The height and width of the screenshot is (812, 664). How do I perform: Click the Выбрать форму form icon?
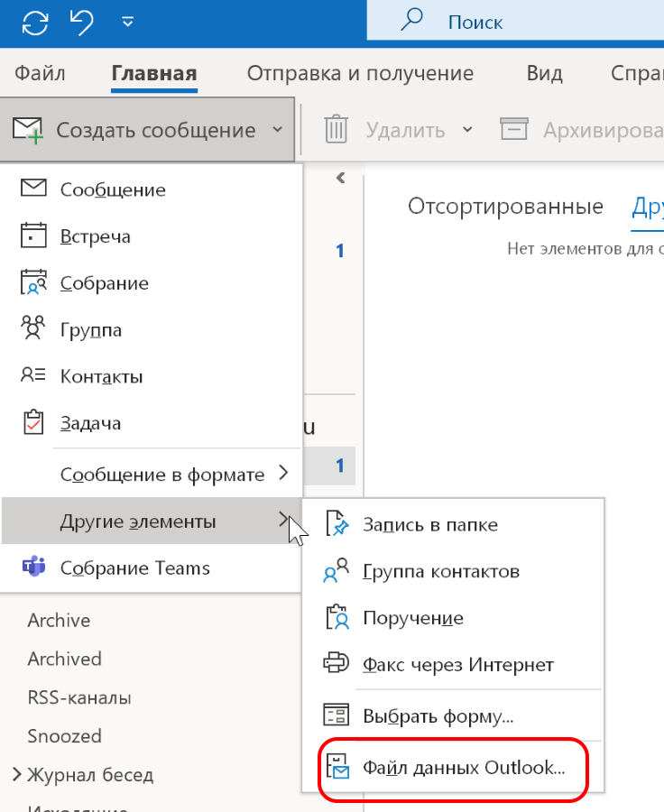(x=337, y=715)
